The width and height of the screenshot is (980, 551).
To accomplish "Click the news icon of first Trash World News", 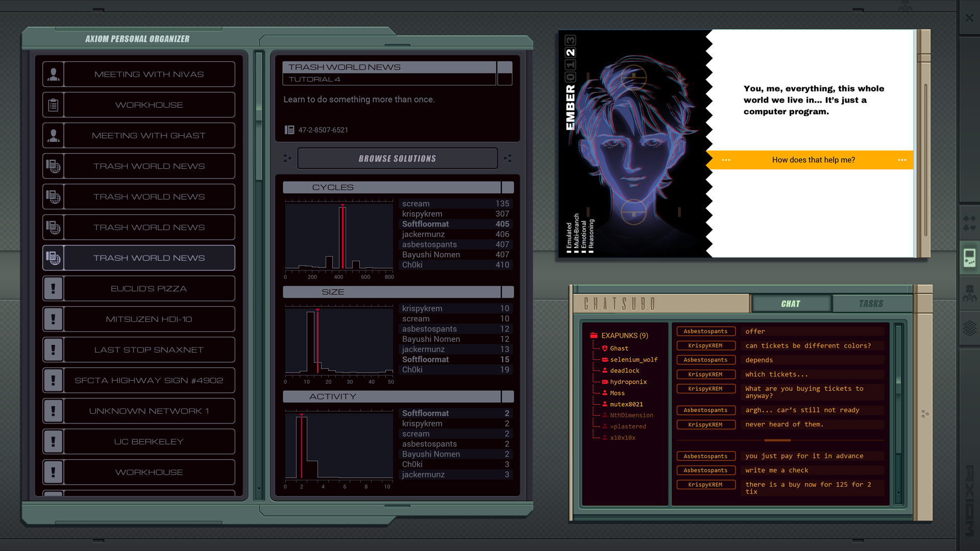I will pos(53,166).
